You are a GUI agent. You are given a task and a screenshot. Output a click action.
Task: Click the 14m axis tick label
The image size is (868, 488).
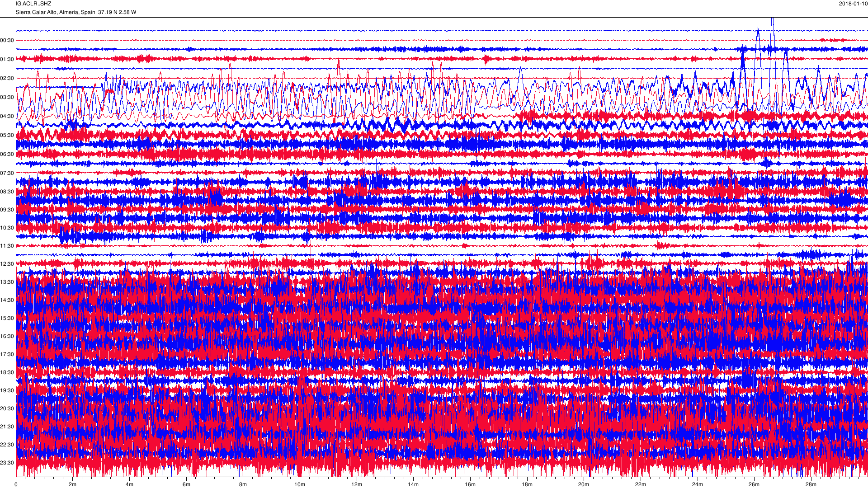click(x=413, y=484)
